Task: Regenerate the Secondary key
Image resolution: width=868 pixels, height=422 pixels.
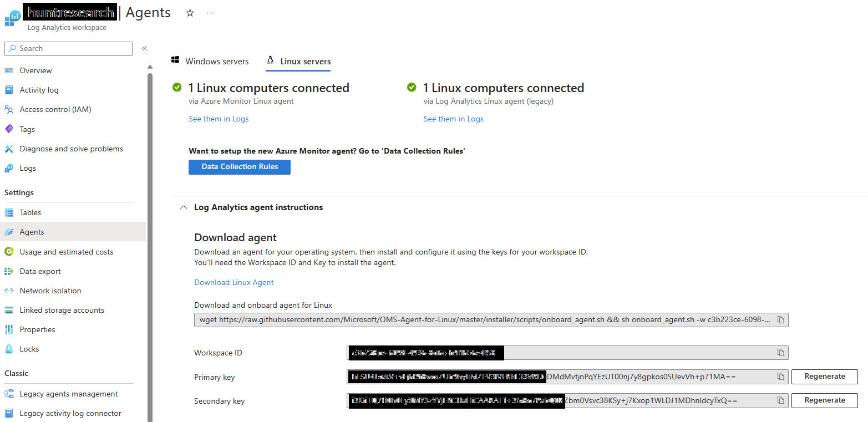Action: click(x=825, y=400)
